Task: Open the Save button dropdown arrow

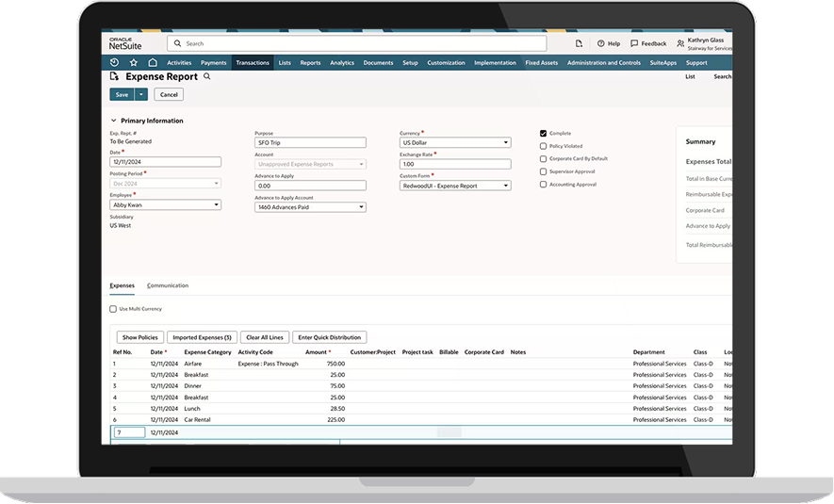Action: pyautogui.click(x=141, y=94)
